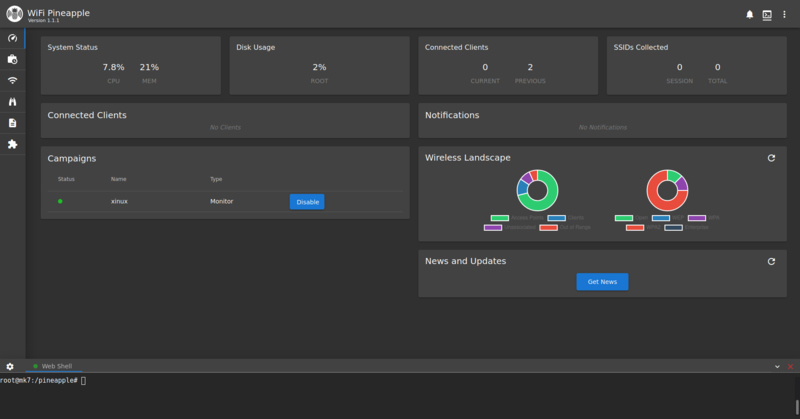Toggle the web terminal icon in header
The width and height of the screenshot is (800, 419).
(x=767, y=14)
